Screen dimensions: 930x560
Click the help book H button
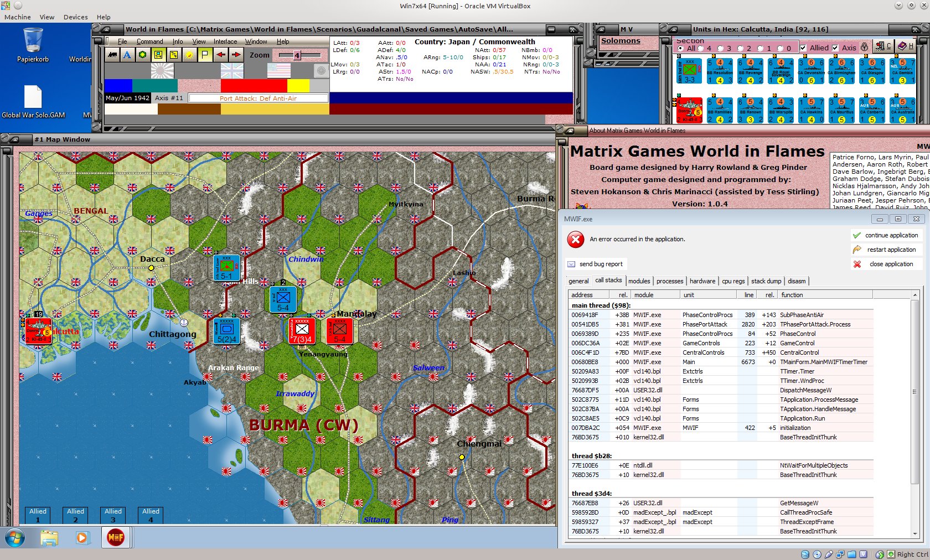[906, 46]
